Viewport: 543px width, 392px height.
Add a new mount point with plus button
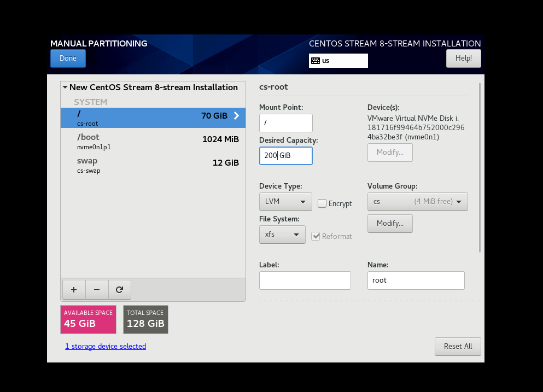click(x=74, y=290)
